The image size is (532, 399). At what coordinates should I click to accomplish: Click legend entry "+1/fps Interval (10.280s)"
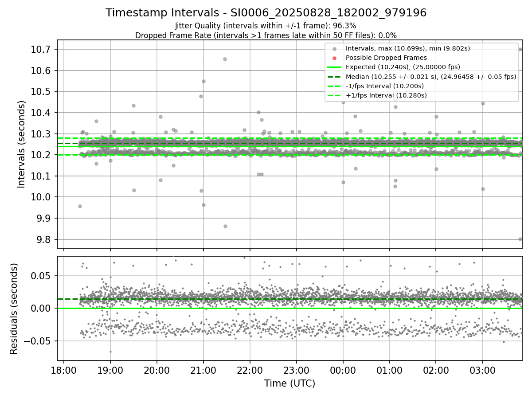386,95
